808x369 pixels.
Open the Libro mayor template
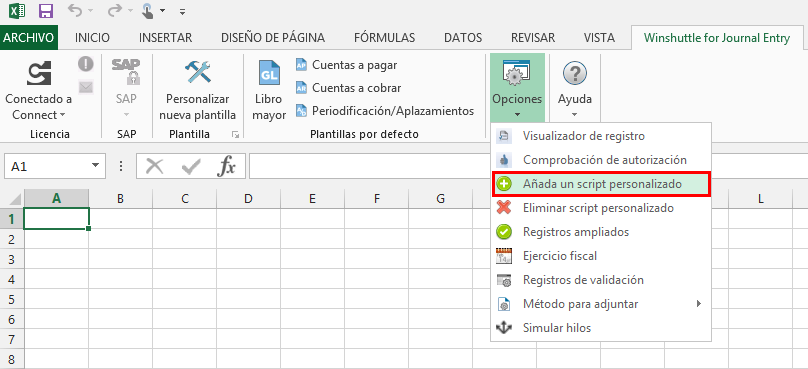269,90
